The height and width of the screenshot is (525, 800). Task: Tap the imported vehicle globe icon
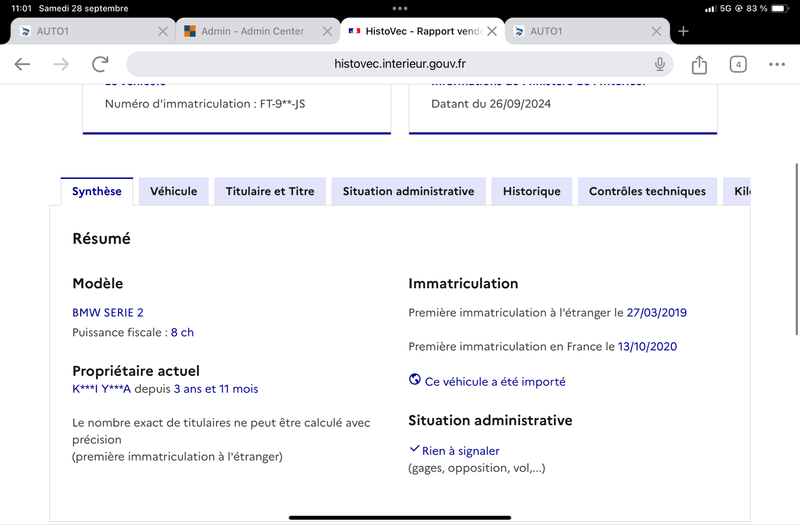415,380
